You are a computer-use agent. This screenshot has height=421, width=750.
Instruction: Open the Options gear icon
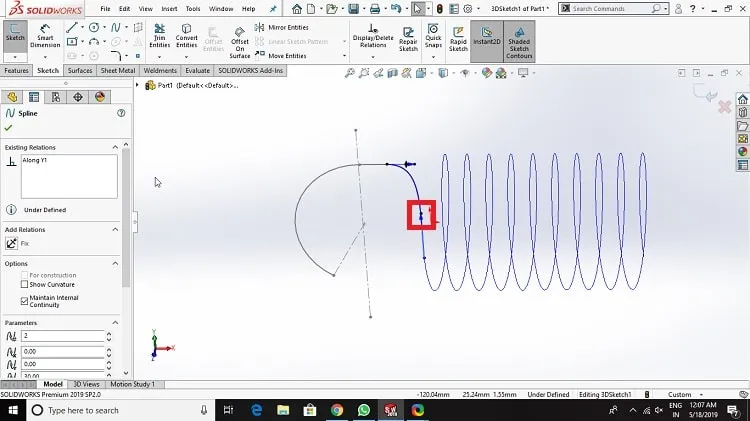[468, 9]
